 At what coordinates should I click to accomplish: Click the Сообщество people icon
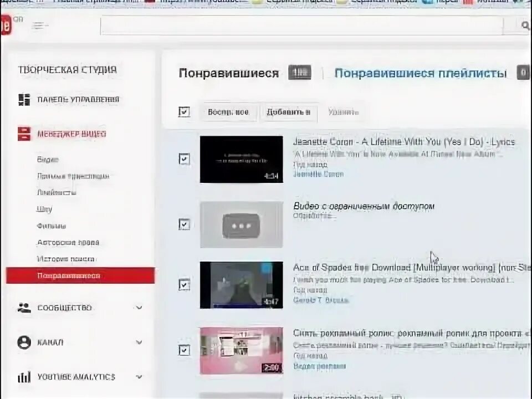tap(24, 308)
